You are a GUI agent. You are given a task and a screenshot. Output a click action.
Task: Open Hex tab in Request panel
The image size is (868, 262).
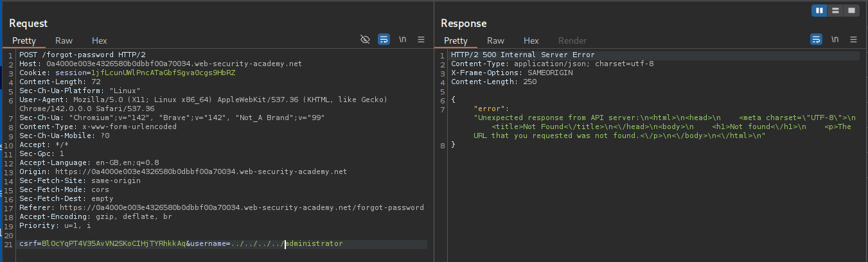(100, 40)
